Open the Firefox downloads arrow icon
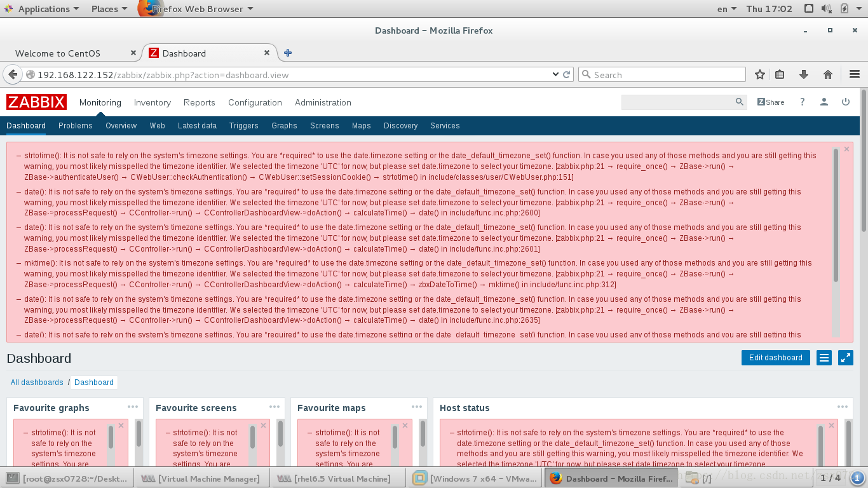This screenshot has width=868, height=488. [x=804, y=74]
